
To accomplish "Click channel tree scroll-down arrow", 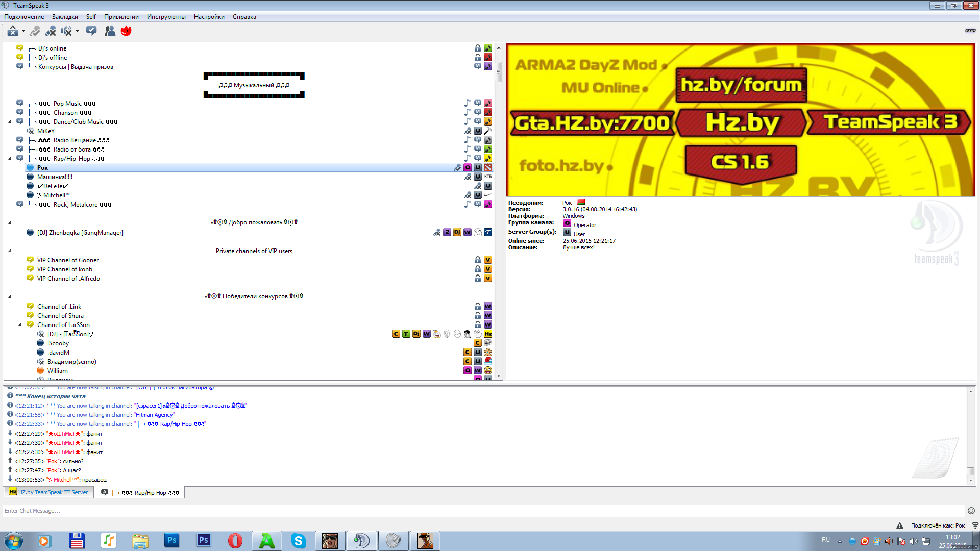I will 499,377.
